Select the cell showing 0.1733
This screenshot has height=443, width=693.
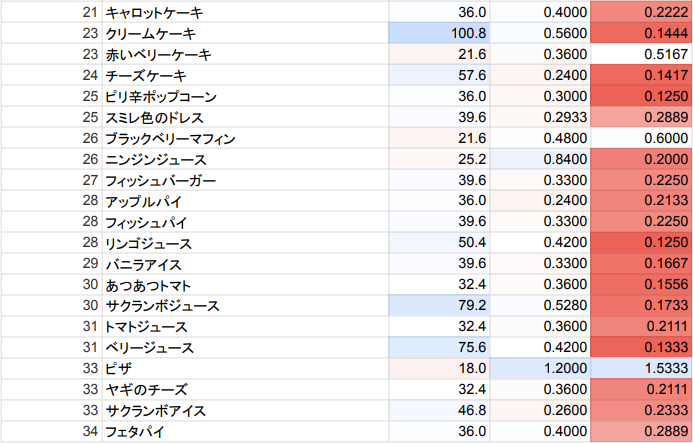[641, 305]
